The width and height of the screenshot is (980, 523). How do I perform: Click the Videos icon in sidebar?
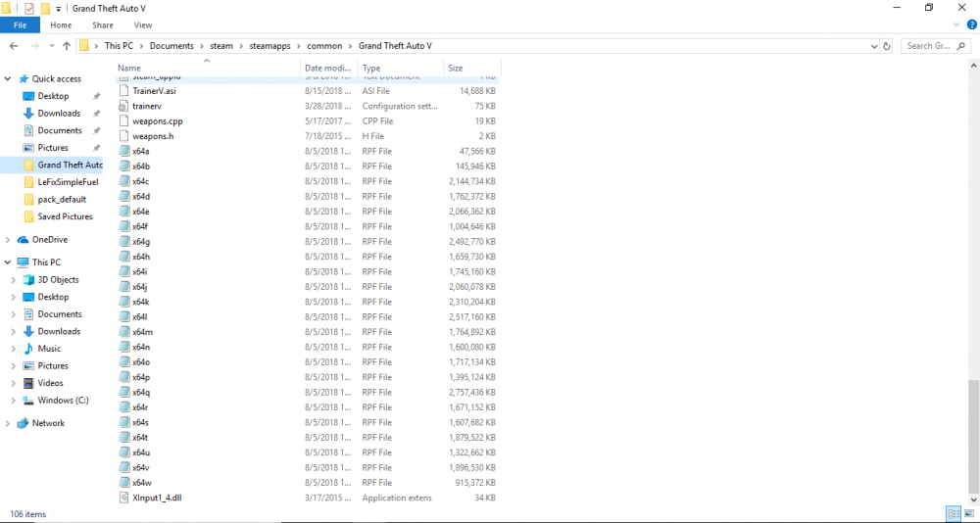28,383
